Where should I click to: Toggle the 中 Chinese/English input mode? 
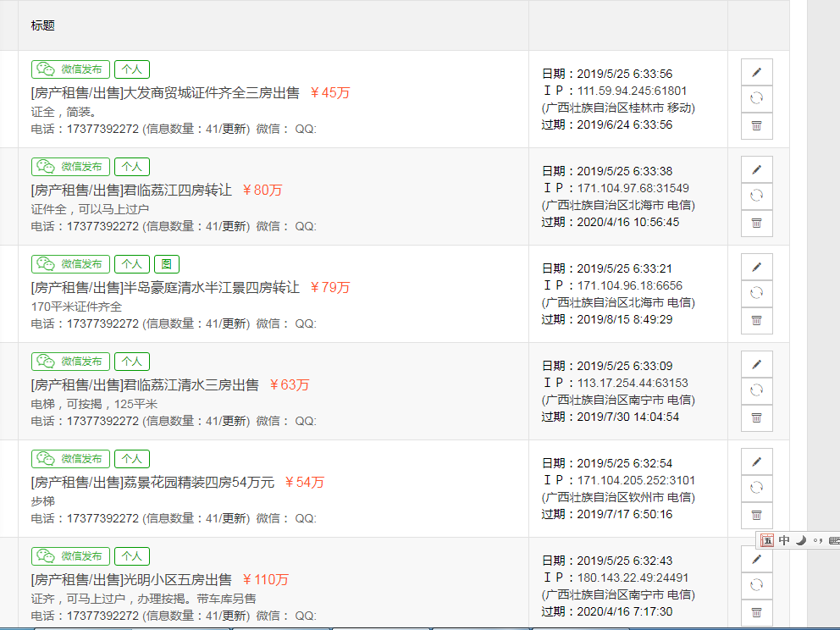point(784,540)
